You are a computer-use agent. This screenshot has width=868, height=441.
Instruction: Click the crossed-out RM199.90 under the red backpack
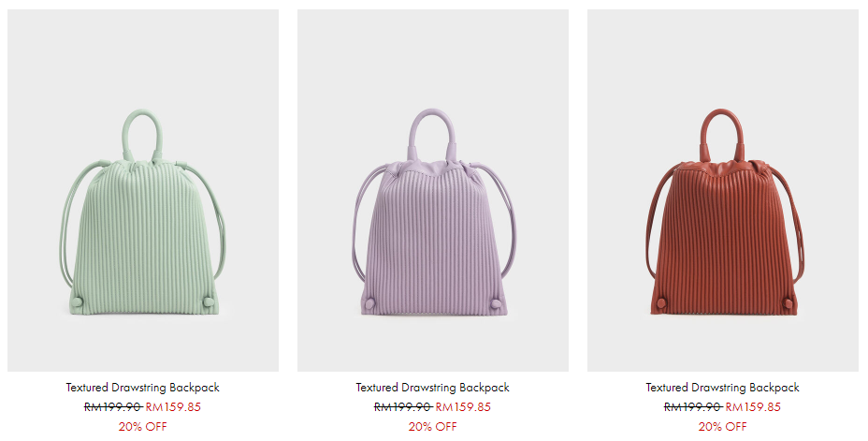tap(694, 407)
